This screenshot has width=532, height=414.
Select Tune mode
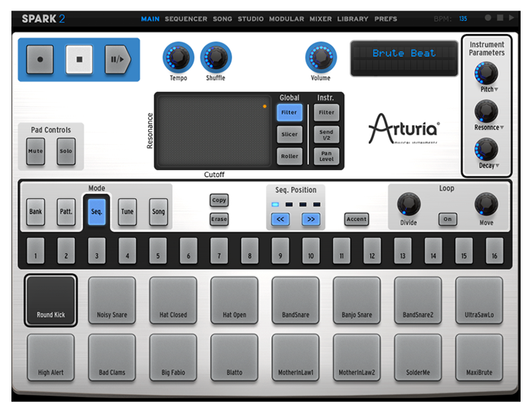(x=128, y=212)
